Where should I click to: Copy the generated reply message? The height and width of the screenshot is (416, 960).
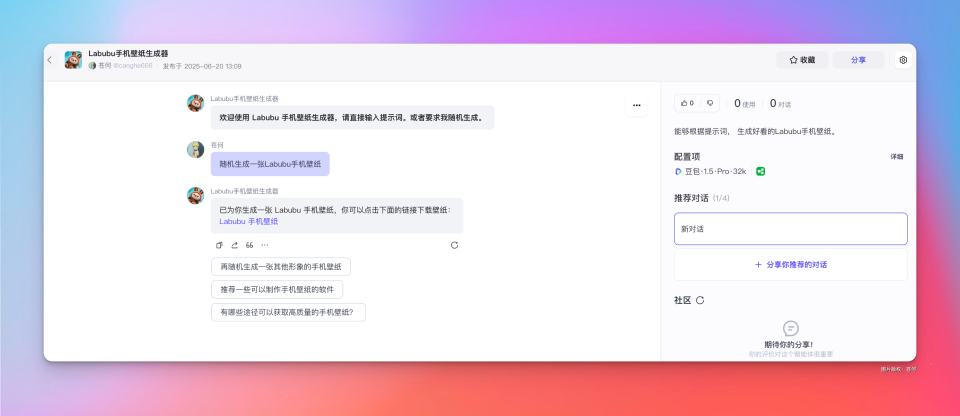[x=219, y=245]
